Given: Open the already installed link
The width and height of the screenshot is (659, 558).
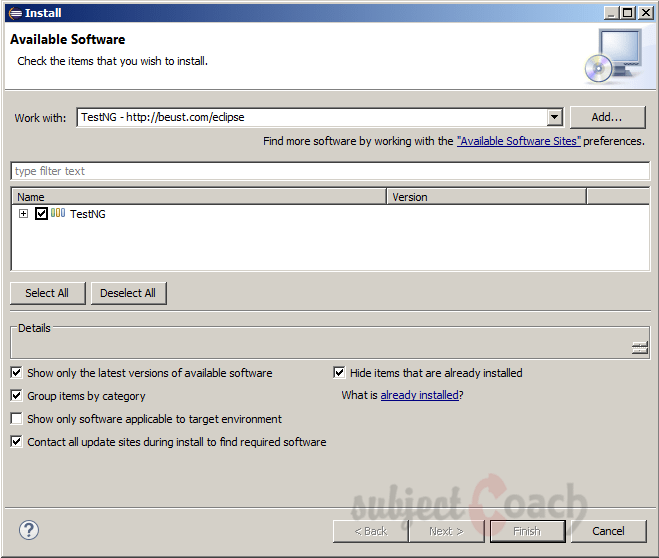Looking at the screenshot, I should click(x=419, y=395).
